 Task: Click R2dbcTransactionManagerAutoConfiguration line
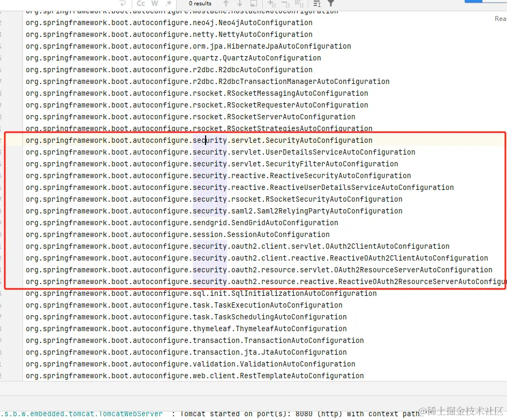pyautogui.click(x=208, y=81)
